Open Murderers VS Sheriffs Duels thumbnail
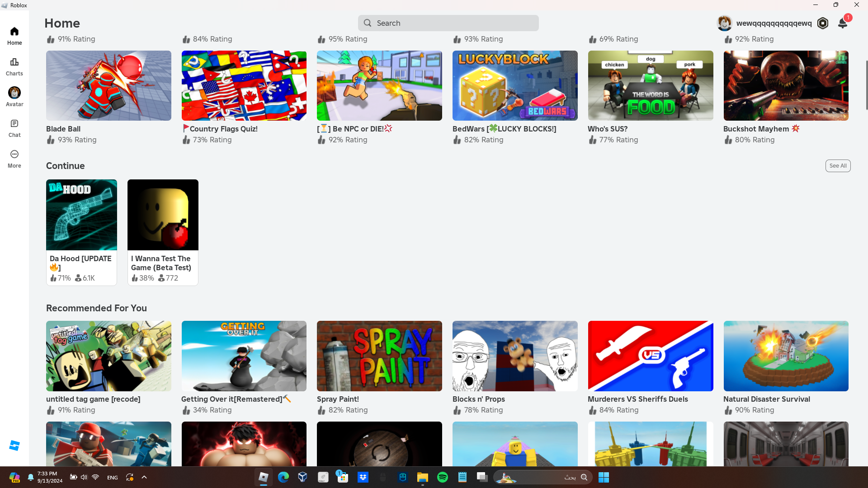This screenshot has height=488, width=868. (x=651, y=356)
